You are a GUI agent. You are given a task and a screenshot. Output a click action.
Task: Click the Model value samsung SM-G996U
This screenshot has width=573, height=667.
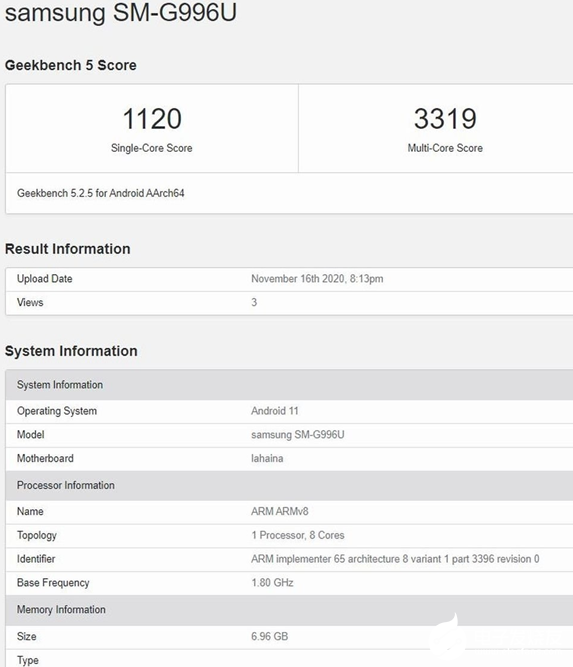click(x=297, y=435)
